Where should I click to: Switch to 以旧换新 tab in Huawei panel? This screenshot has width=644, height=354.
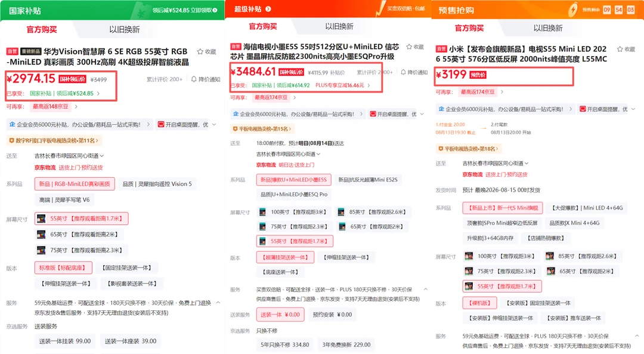125,30
